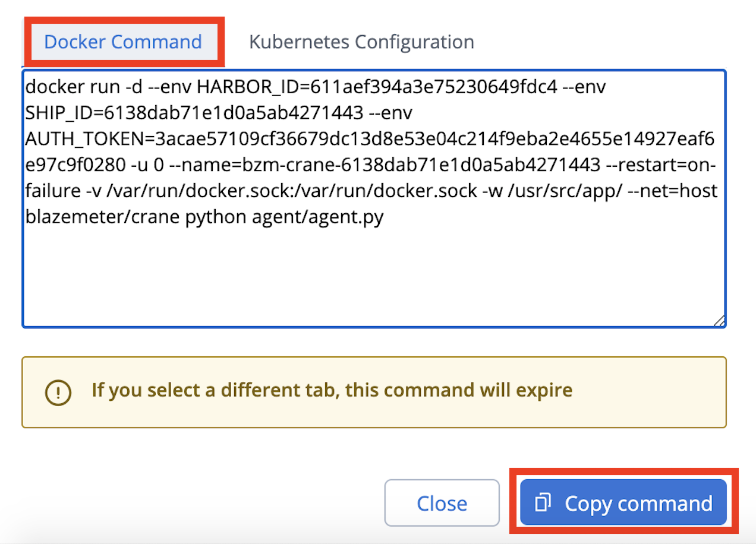The image size is (756, 544).
Task: Open the Kubernetes Configuration tab
Action: point(361,42)
